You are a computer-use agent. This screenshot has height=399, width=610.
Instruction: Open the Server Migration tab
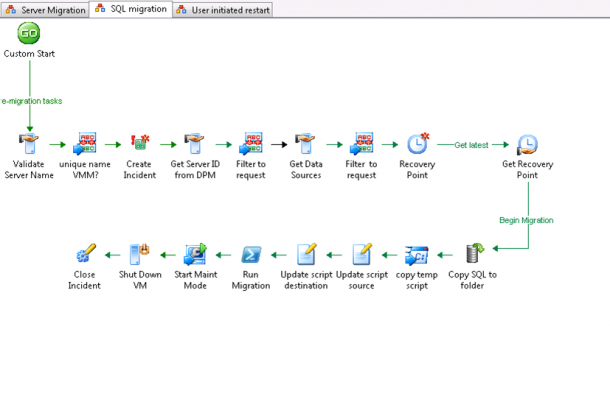(x=45, y=10)
